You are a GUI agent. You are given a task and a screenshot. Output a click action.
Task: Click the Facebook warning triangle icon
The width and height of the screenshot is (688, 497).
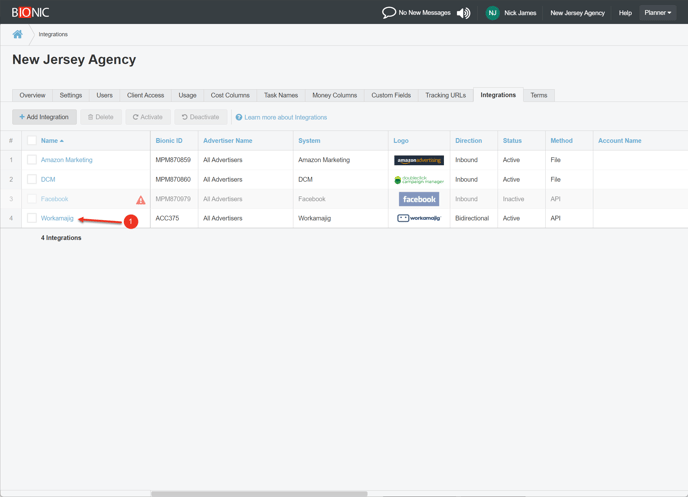140,200
